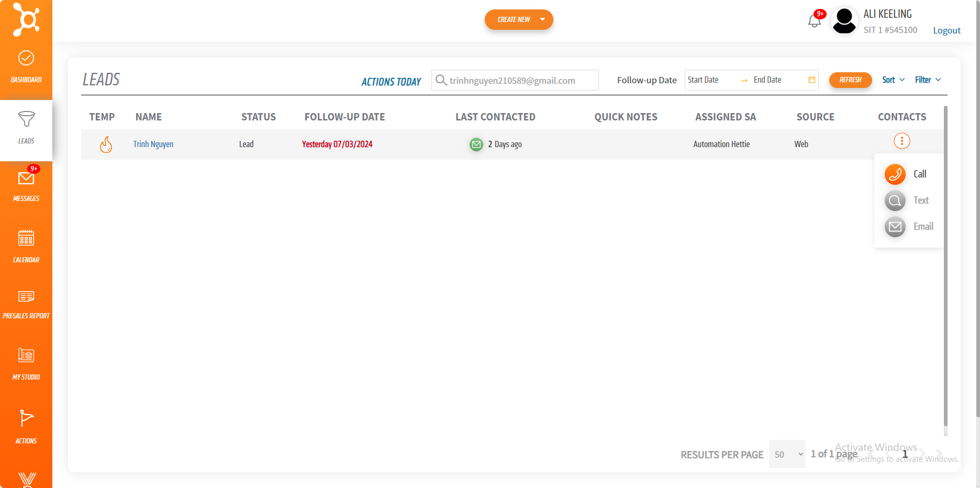Screen dimensions: 980x488
Task: Click the 'Web' source cell
Action: click(801, 144)
